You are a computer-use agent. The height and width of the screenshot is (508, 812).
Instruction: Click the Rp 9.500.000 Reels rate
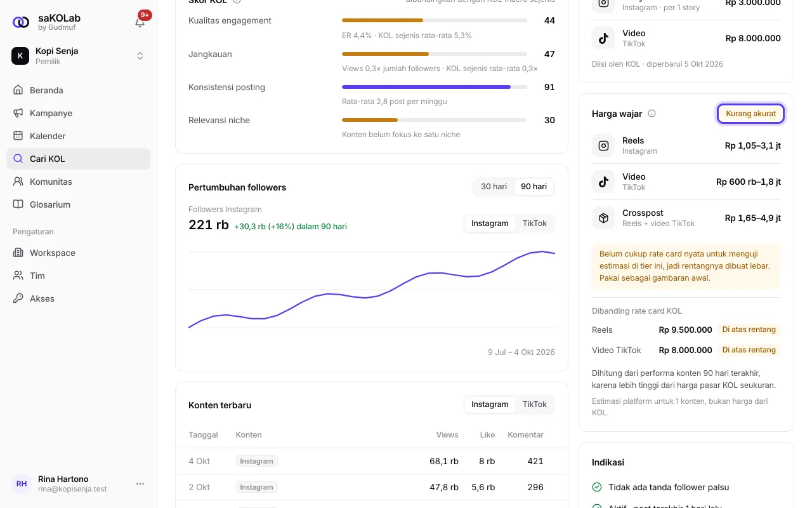tap(686, 330)
